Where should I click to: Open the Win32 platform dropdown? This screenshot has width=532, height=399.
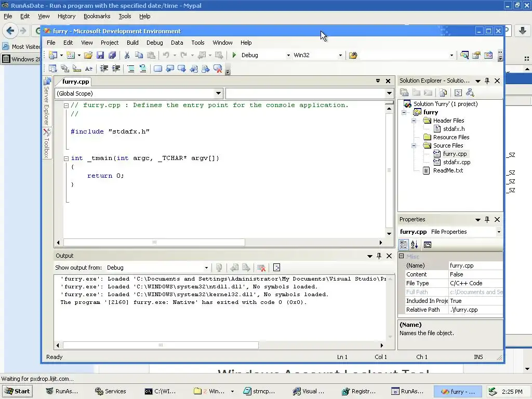pos(340,55)
